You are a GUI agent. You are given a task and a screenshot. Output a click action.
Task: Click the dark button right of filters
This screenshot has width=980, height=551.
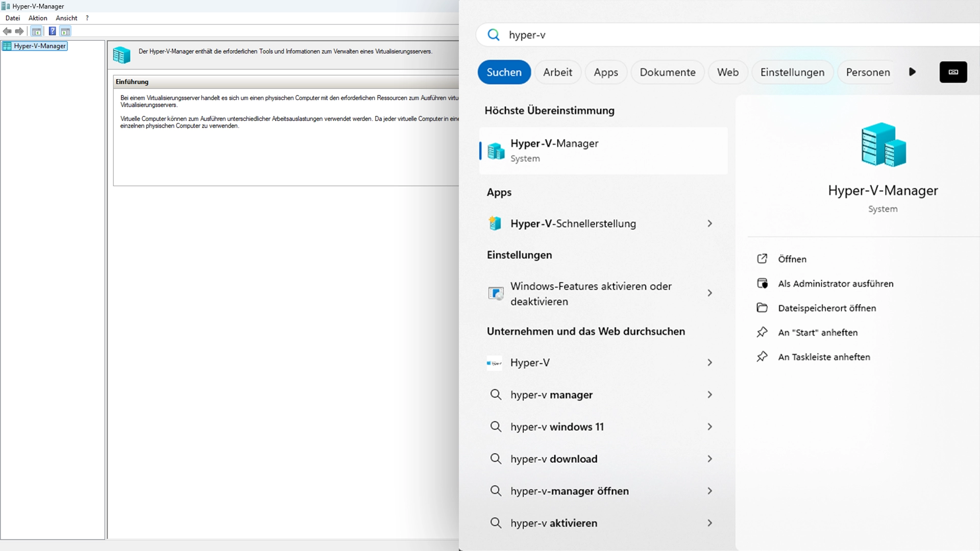click(953, 72)
